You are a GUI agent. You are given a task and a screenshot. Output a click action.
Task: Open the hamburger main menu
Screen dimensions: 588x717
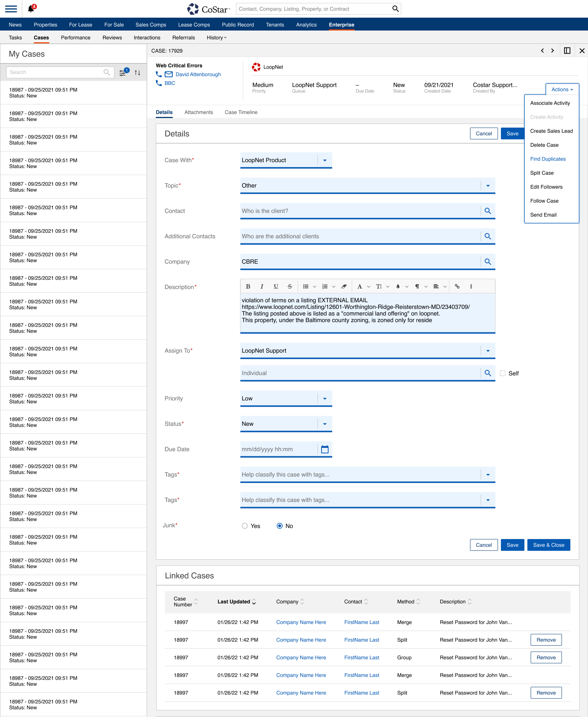click(11, 9)
